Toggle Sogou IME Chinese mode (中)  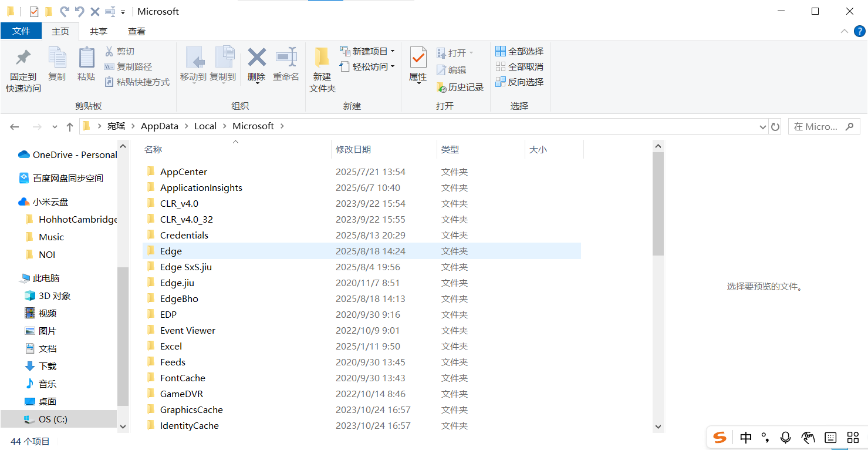coord(746,438)
